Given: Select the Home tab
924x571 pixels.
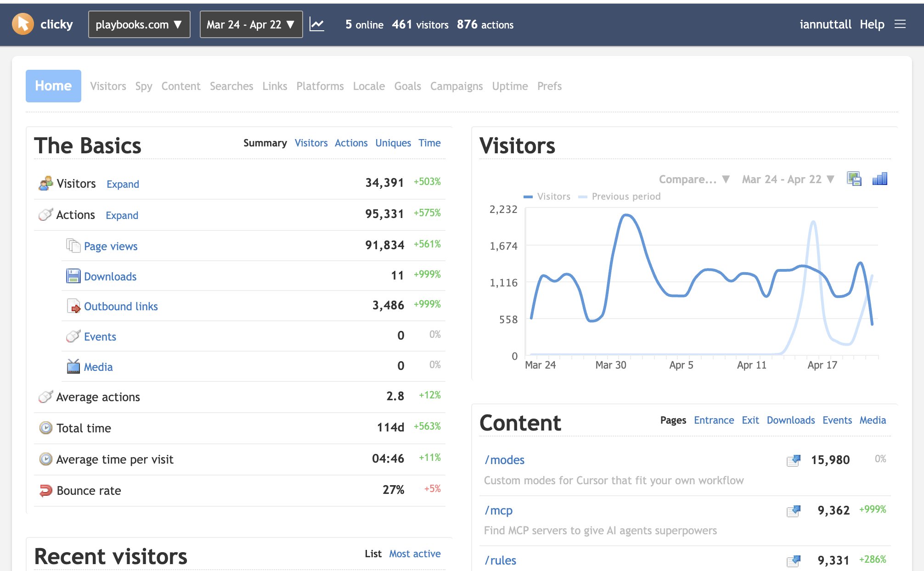Looking at the screenshot, I should click(x=53, y=86).
